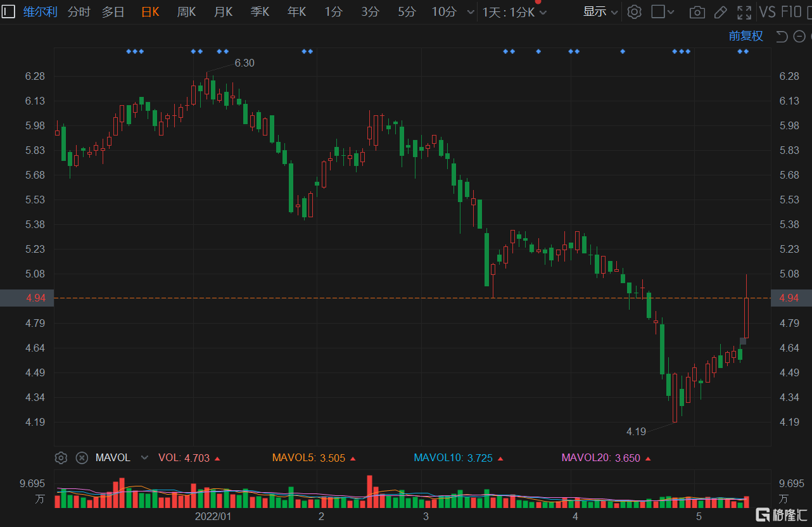Enter fullscreen chart mode
This screenshot has height=527, width=812.
point(745,12)
